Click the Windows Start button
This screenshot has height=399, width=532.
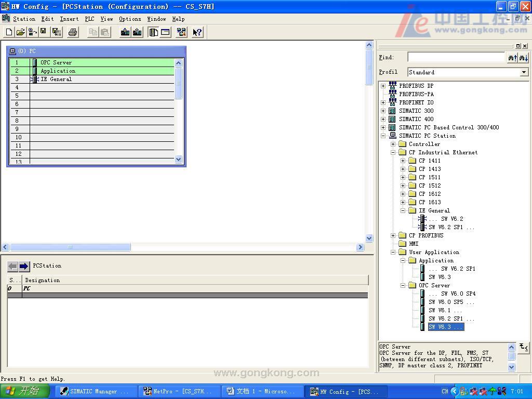(x=25, y=391)
